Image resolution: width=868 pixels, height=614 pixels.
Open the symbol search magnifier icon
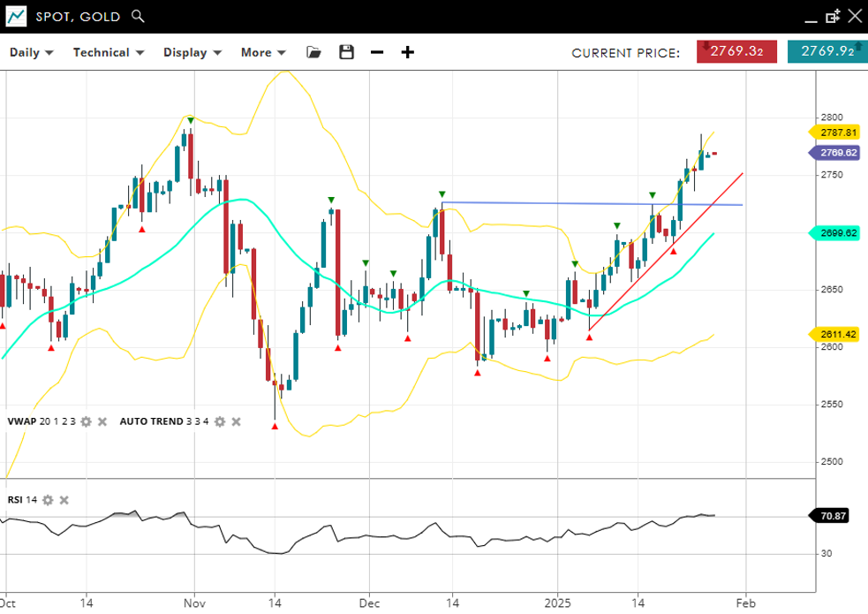tap(137, 16)
